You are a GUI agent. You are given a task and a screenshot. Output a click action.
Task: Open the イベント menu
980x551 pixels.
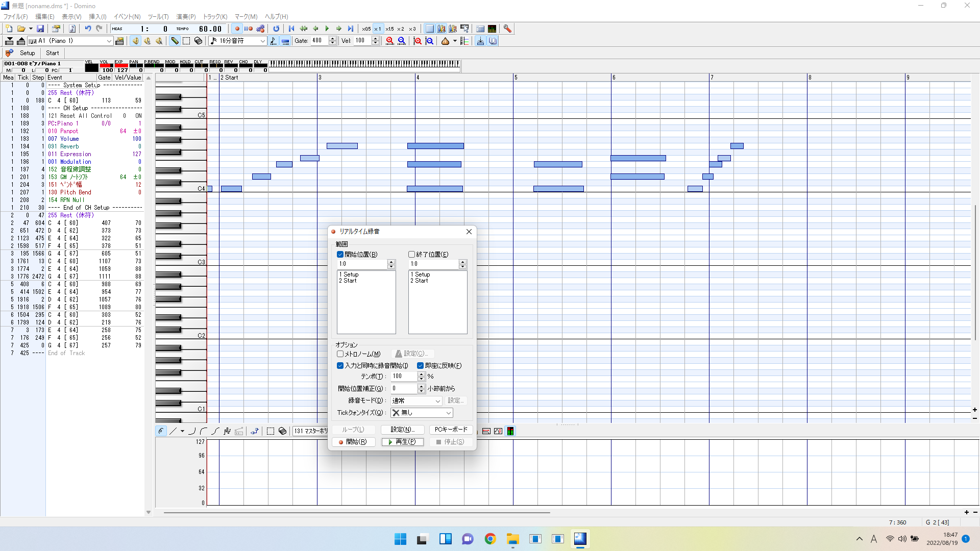click(x=127, y=17)
